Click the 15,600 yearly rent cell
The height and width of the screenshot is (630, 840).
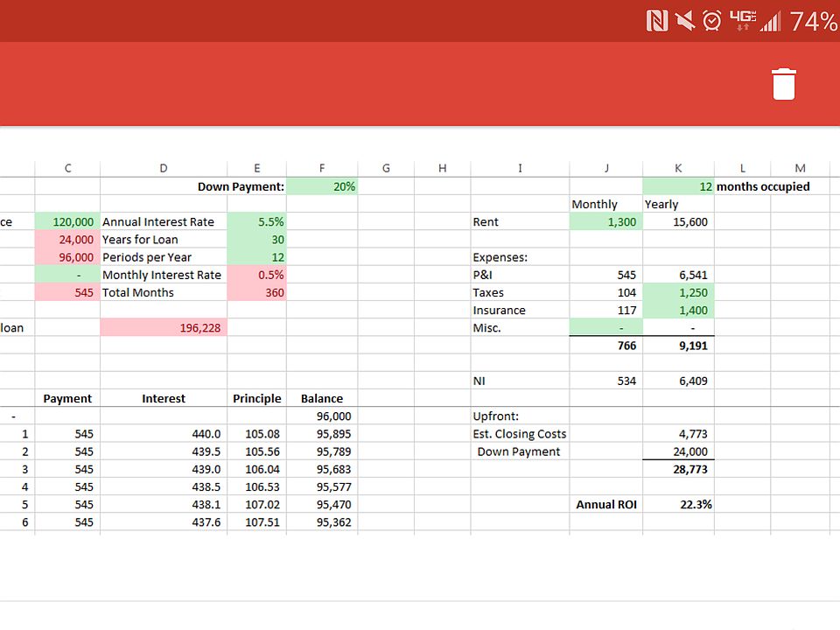coord(679,221)
